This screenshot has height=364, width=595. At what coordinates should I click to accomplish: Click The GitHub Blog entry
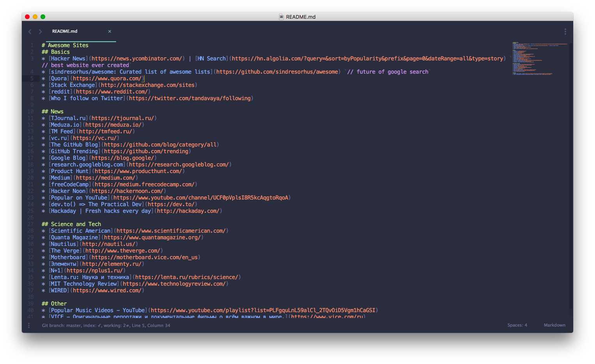pyautogui.click(x=130, y=145)
